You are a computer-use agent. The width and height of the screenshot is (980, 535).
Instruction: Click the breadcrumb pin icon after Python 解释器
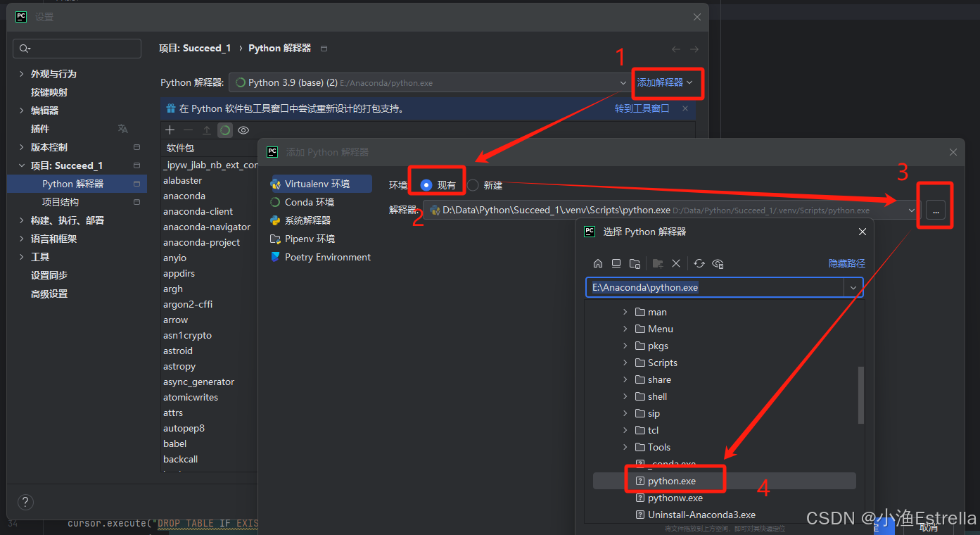coord(324,49)
